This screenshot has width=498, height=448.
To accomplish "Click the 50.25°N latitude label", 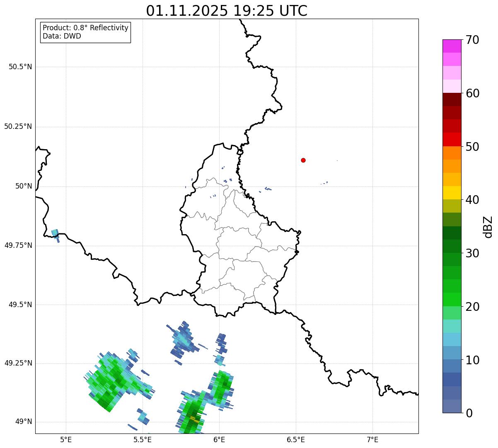I will pos(18,126).
